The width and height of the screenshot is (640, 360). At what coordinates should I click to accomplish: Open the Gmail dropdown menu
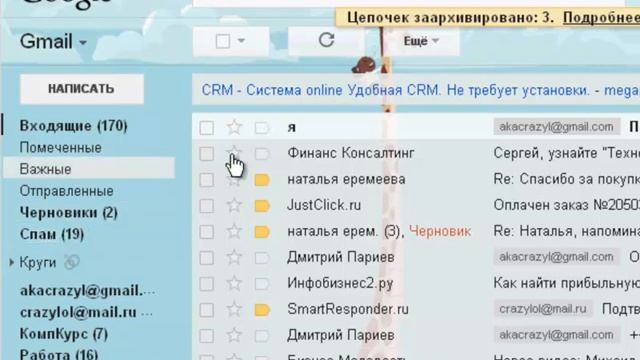(53, 42)
